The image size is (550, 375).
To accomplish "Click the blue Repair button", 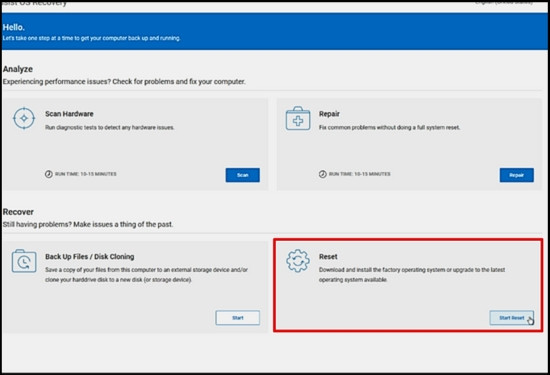I will point(517,175).
